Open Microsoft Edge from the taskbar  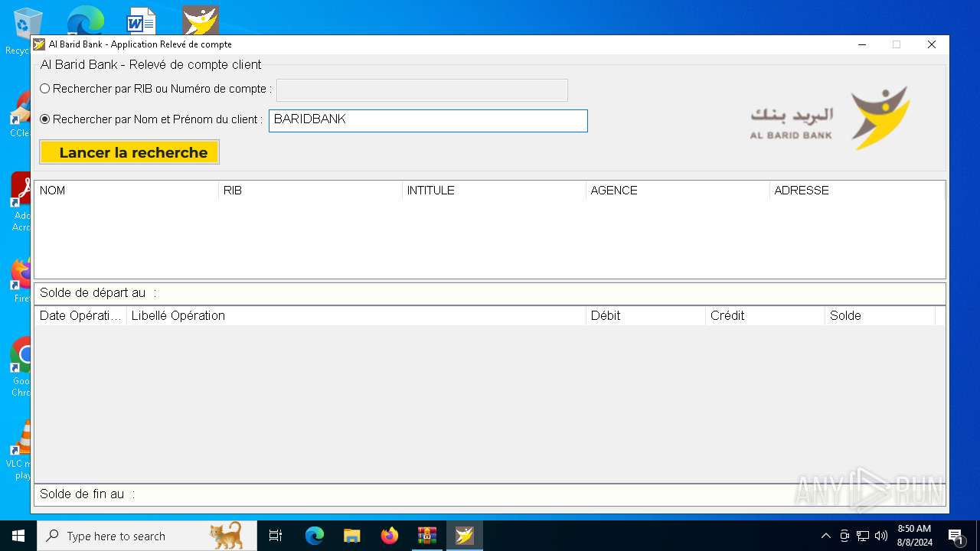tap(315, 536)
